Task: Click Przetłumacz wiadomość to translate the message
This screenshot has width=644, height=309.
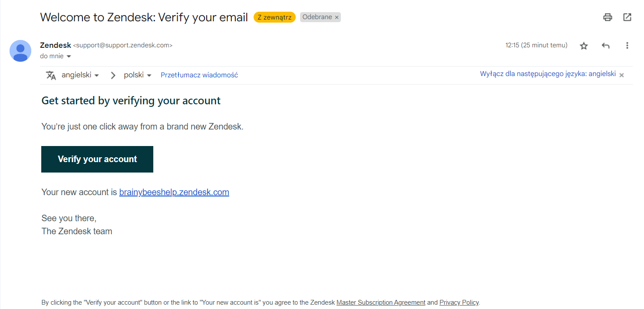Action: (x=199, y=75)
